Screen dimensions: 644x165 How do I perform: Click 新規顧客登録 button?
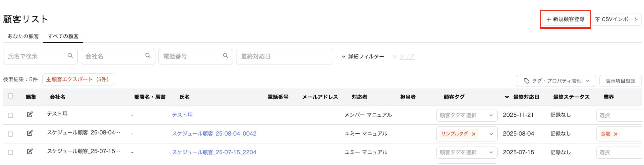point(565,19)
